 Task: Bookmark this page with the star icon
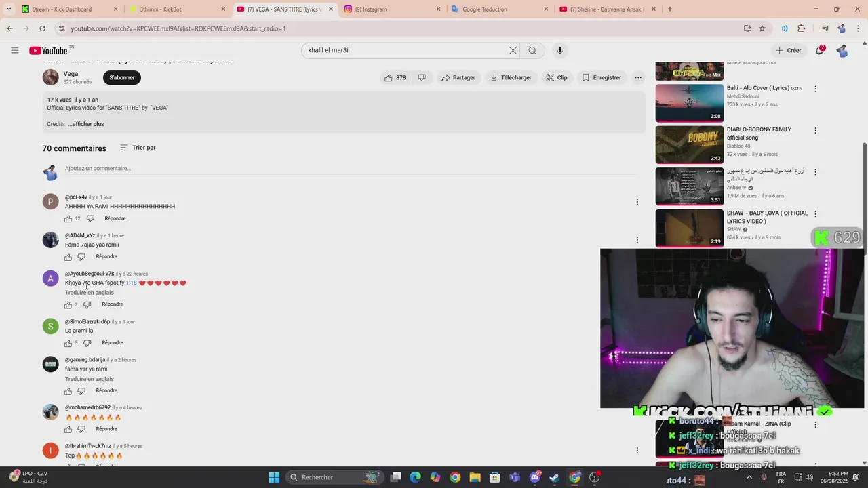pyautogui.click(x=762, y=28)
